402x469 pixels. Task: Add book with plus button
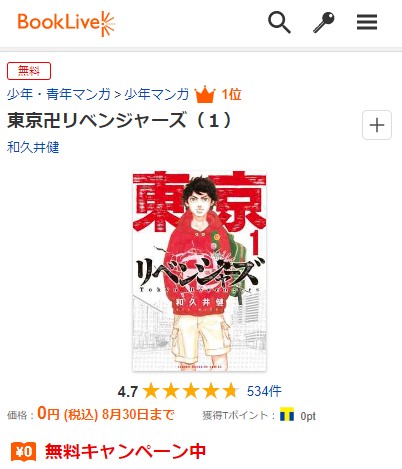pos(377,125)
